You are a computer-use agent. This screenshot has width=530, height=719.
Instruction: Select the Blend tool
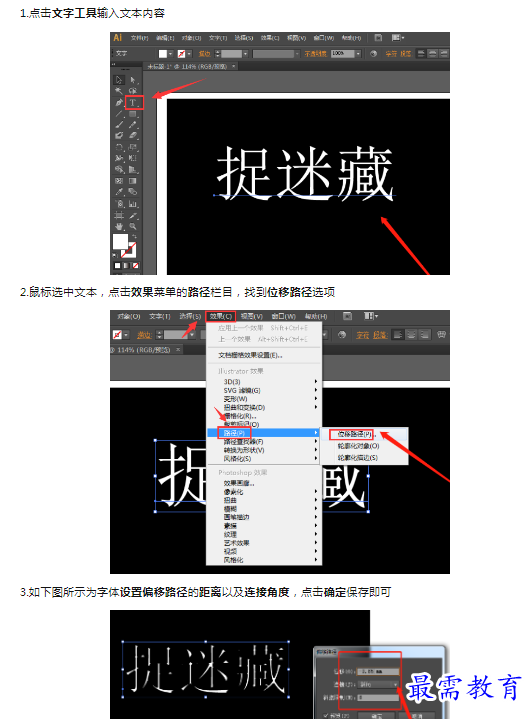tap(133, 192)
